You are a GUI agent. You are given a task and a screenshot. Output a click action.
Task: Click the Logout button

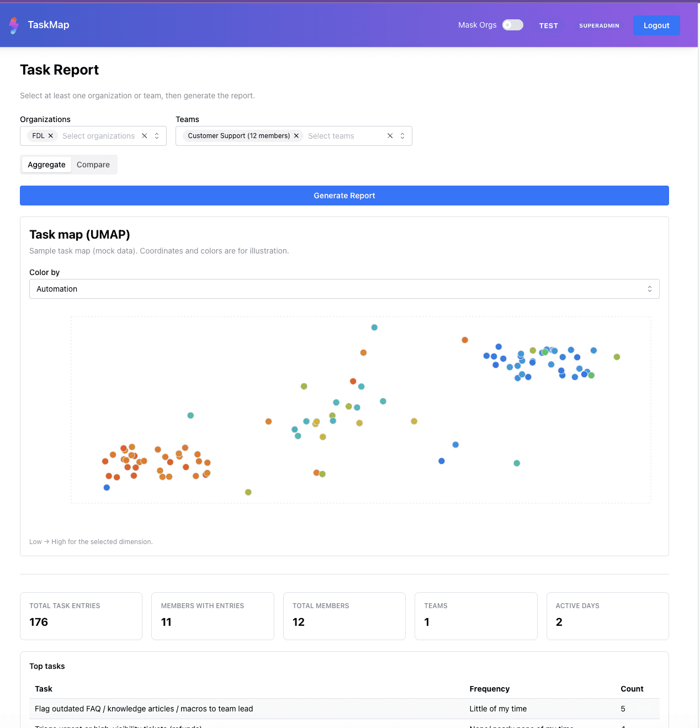656,25
